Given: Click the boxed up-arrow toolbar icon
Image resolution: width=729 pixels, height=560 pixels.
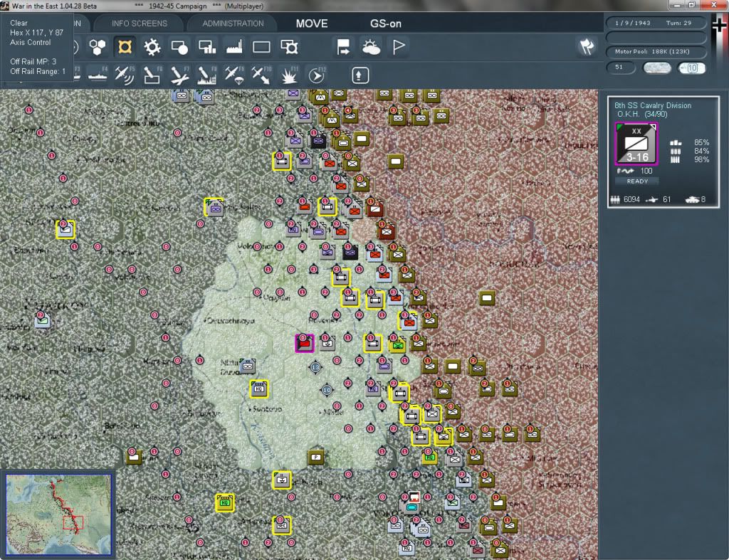Looking at the screenshot, I should (360, 75).
